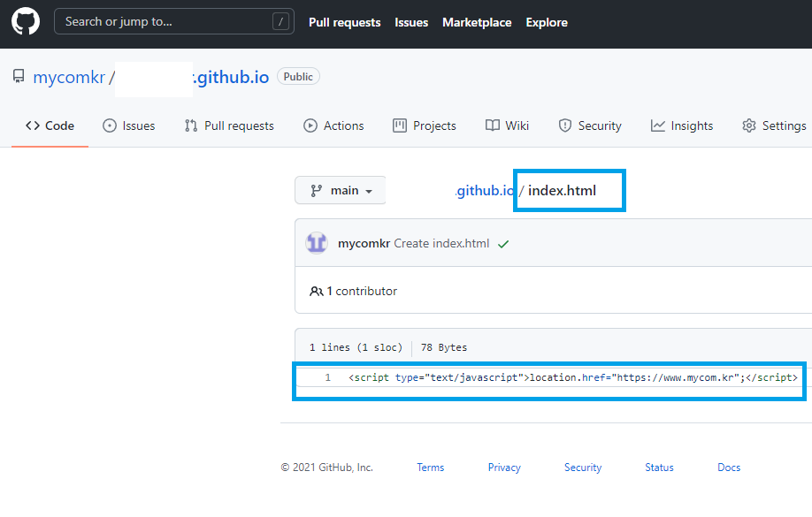
Task: Open Pull requests in top navigation
Action: click(344, 22)
